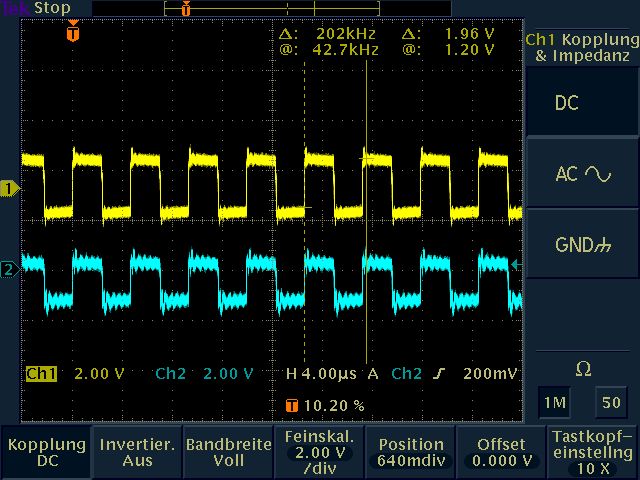Click the trigger level arrow at right edge
Viewport: 640px width, 480px height.
pos(516,265)
